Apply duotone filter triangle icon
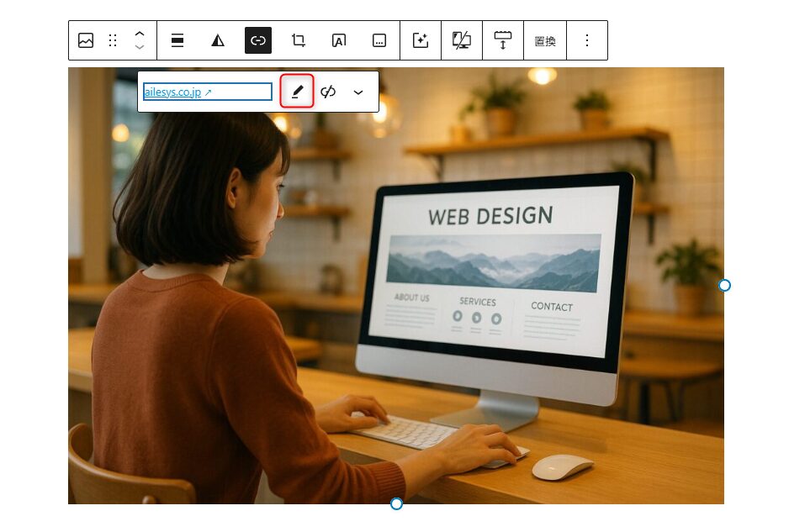 [217, 40]
